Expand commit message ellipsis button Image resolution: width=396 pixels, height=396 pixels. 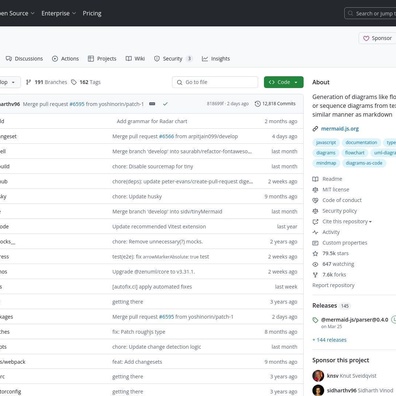(x=152, y=104)
